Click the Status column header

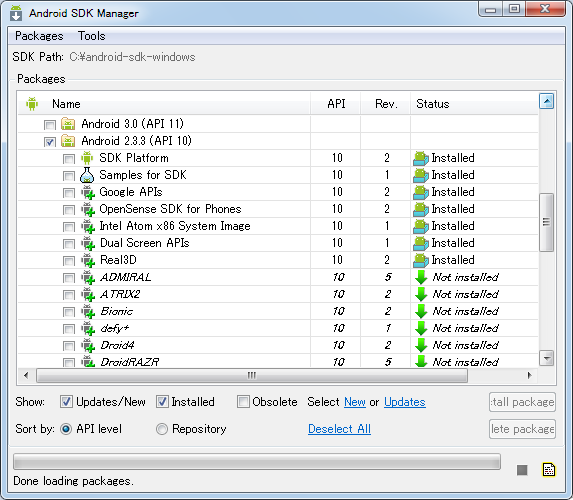(474, 104)
